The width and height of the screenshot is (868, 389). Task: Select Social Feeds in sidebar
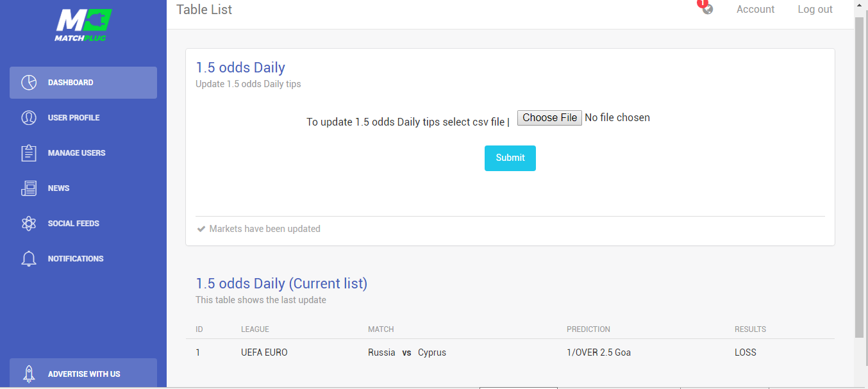[83, 224]
